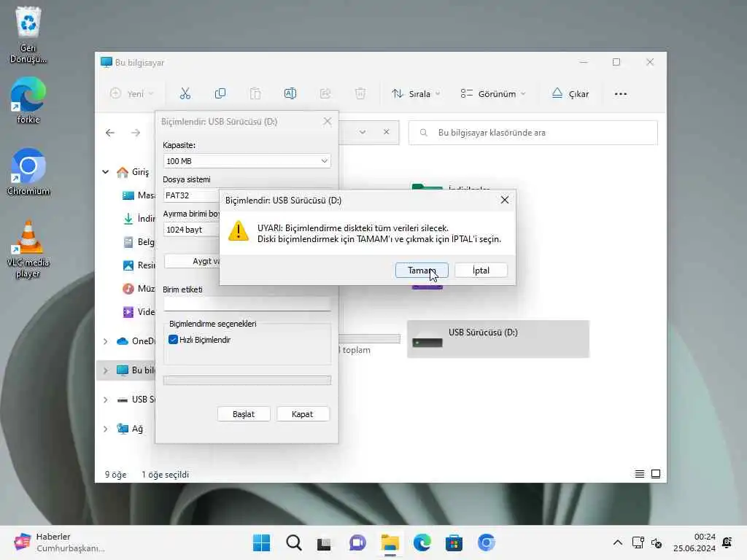Click the Share icon in Explorer toolbar

click(x=325, y=94)
